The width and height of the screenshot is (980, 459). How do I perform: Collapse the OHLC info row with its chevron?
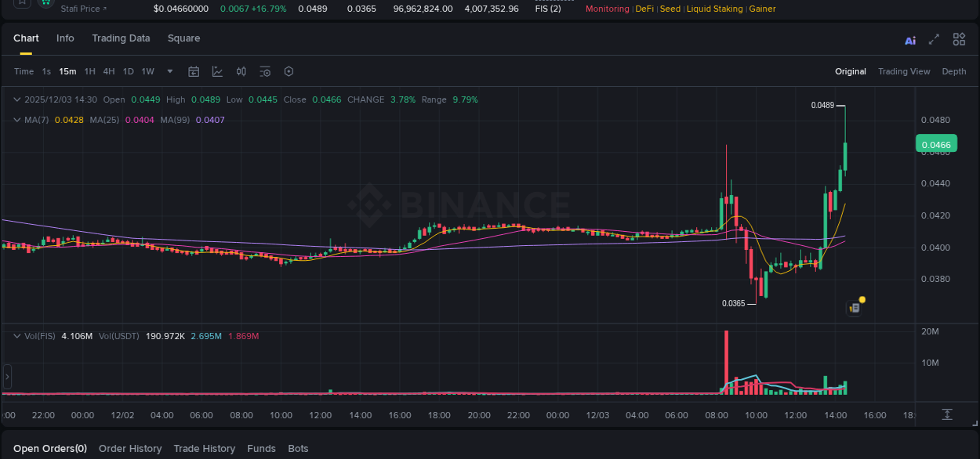pyautogui.click(x=16, y=99)
